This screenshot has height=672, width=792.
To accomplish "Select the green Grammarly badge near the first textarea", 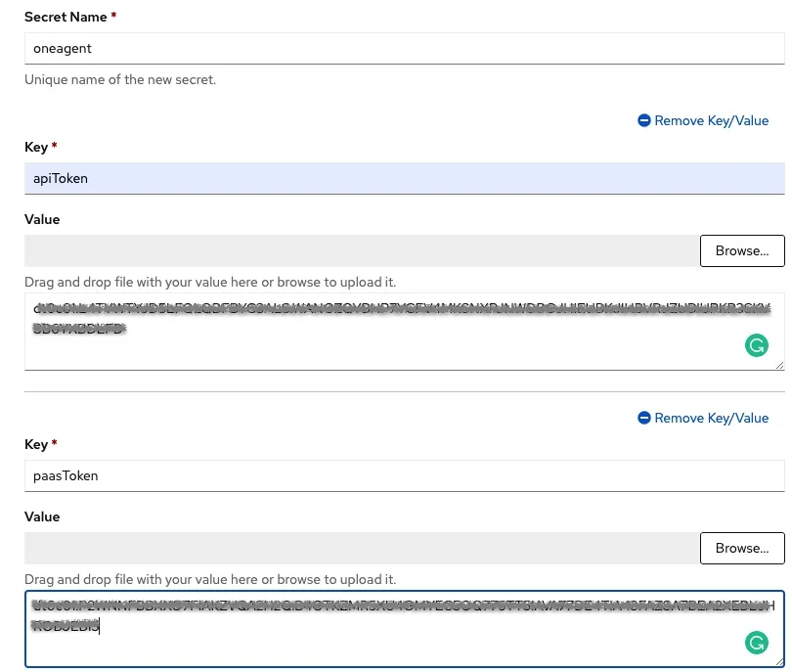I will tap(757, 345).
